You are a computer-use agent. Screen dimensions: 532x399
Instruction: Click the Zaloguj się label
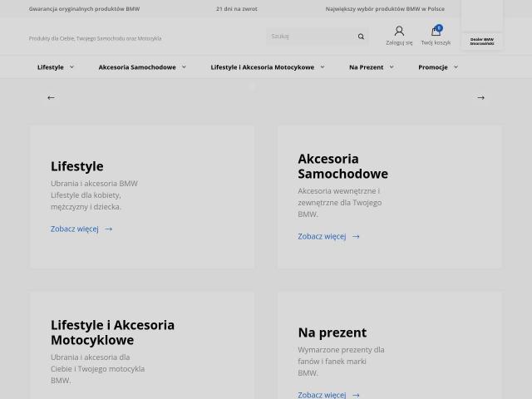point(399,42)
